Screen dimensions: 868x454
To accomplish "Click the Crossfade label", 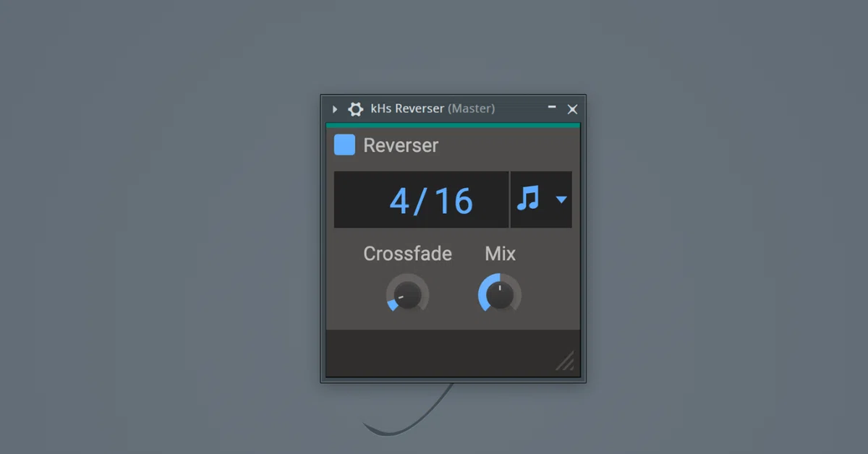I will pyautogui.click(x=407, y=254).
